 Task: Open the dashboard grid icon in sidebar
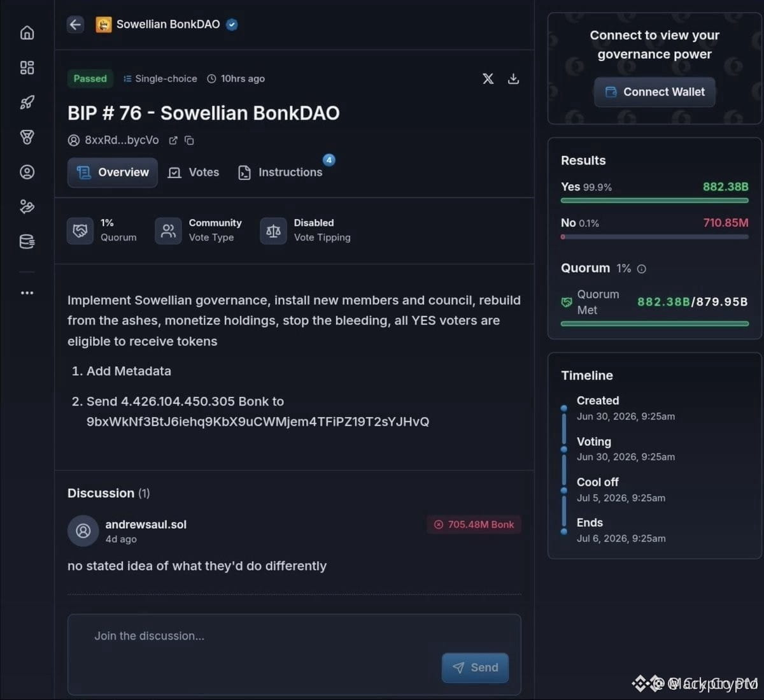27,68
